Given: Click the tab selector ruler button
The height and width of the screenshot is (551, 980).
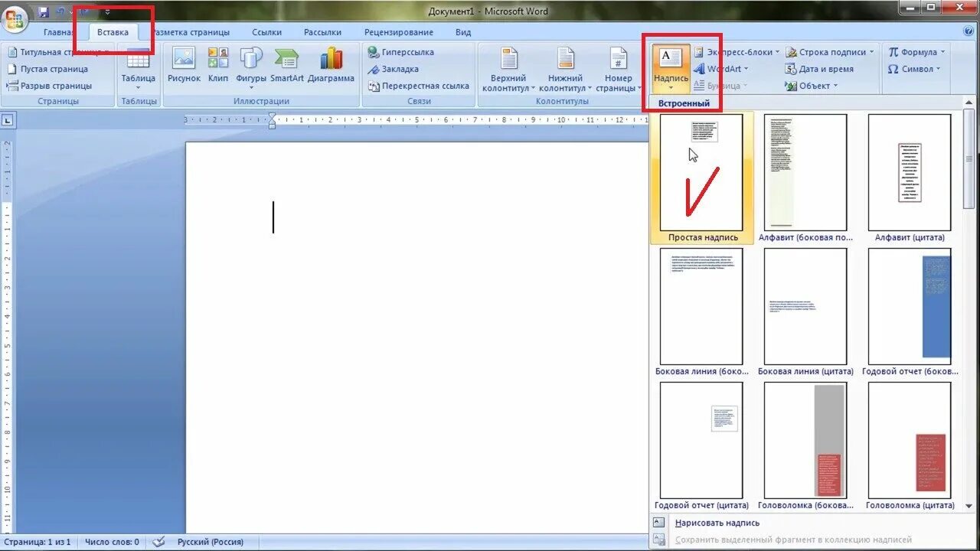Looking at the screenshot, I should [7, 119].
